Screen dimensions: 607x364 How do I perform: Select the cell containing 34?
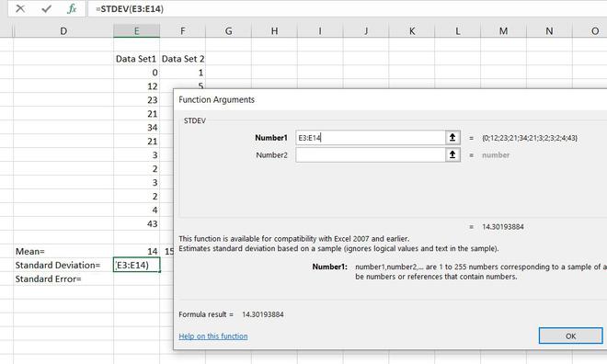tap(136, 127)
